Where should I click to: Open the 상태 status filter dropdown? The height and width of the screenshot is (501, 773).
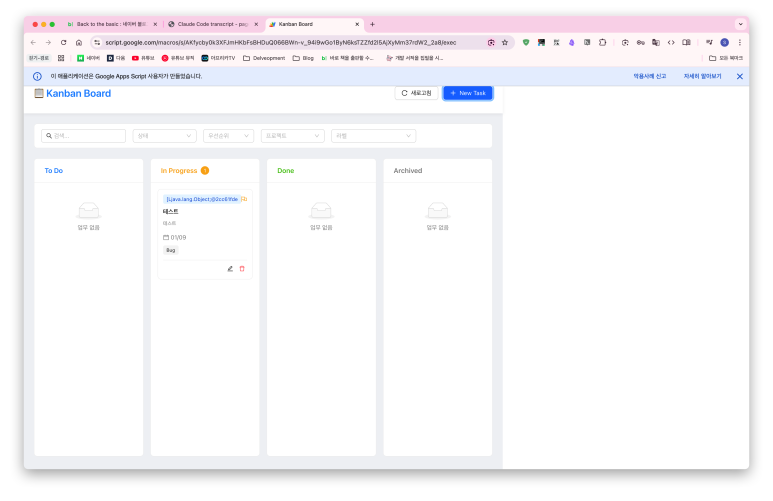164,135
